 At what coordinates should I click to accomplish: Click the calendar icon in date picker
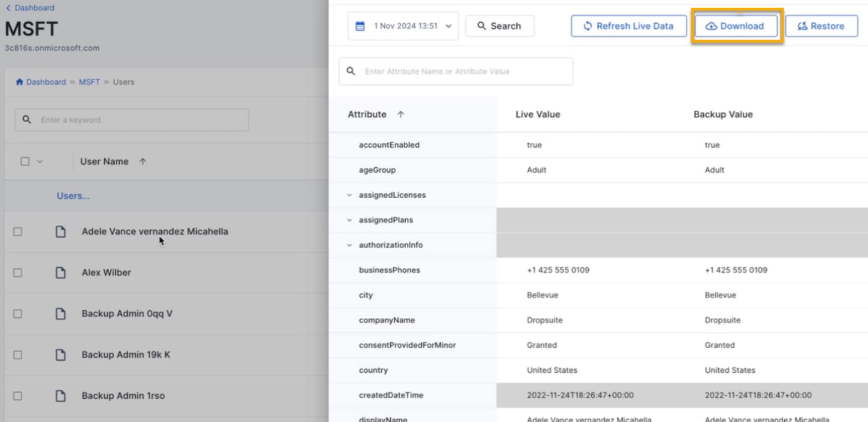[x=360, y=26]
